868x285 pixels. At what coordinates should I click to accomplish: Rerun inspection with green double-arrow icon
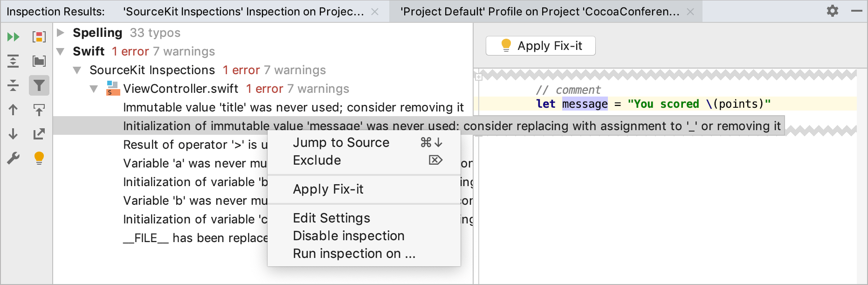click(x=14, y=37)
